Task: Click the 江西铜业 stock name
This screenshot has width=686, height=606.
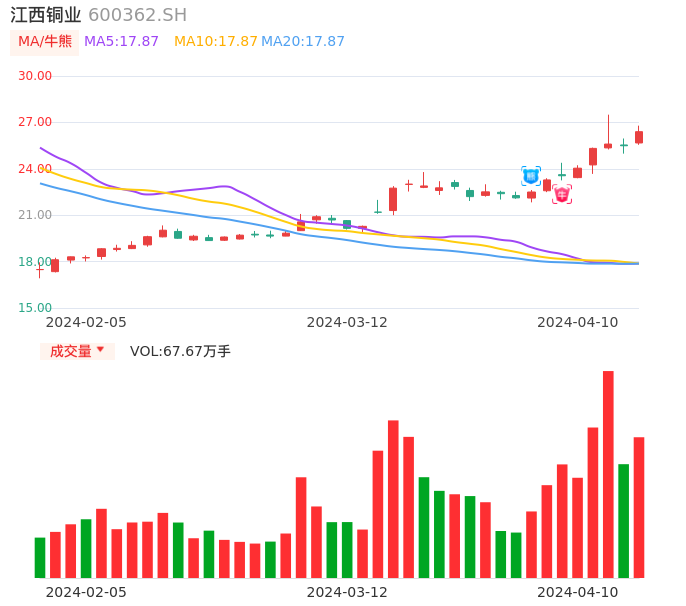Action: point(46,15)
